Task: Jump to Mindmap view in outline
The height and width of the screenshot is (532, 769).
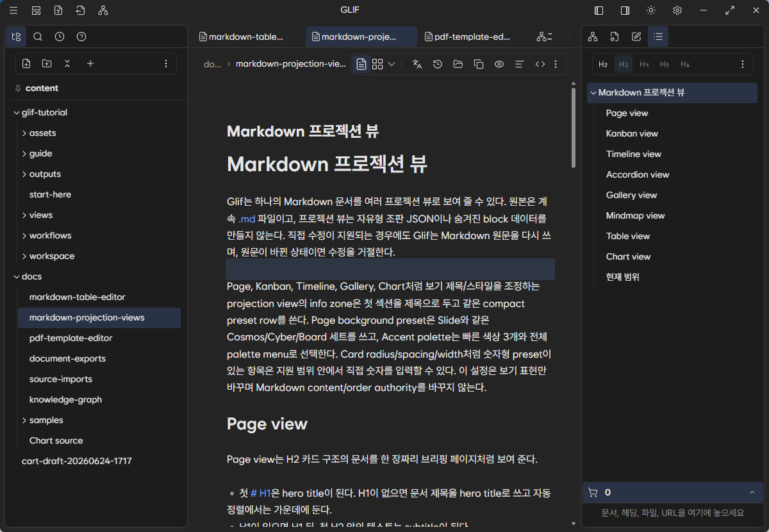Action: [x=636, y=215]
